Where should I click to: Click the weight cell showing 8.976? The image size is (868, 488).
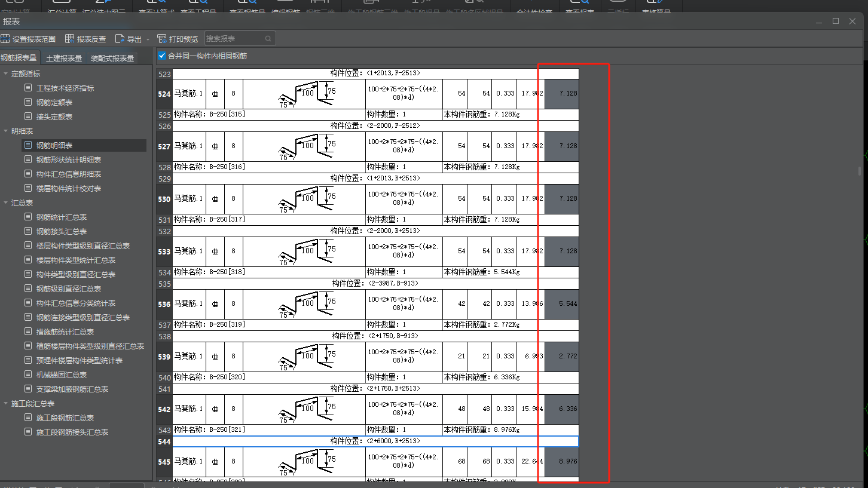click(561, 462)
